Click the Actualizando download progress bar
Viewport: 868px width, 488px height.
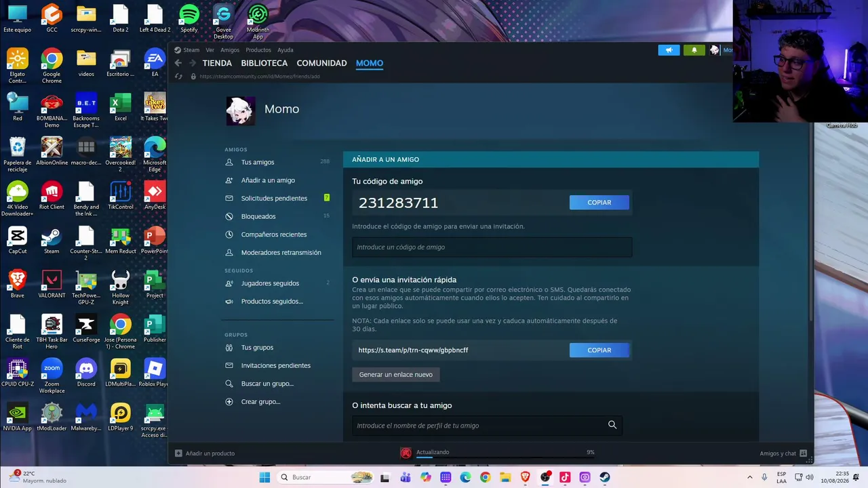pos(505,457)
